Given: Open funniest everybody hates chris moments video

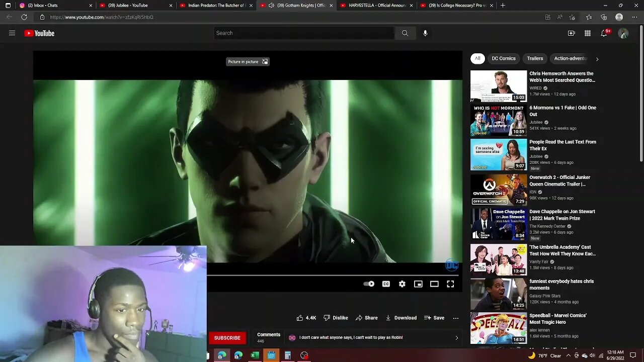Looking at the screenshot, I should coord(561,285).
